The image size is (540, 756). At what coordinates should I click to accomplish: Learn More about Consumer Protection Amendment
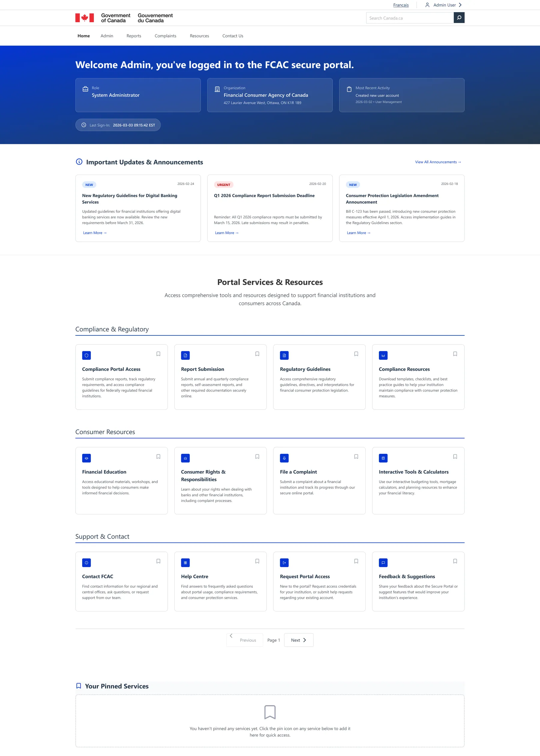click(358, 233)
